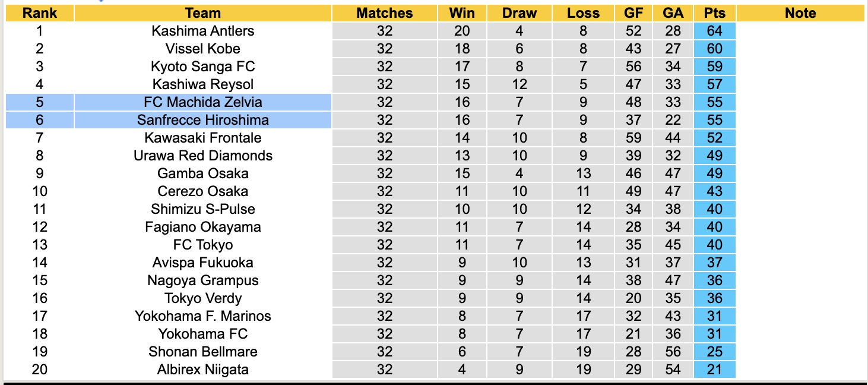
Task: Click the Team column header
Action: pos(203,13)
